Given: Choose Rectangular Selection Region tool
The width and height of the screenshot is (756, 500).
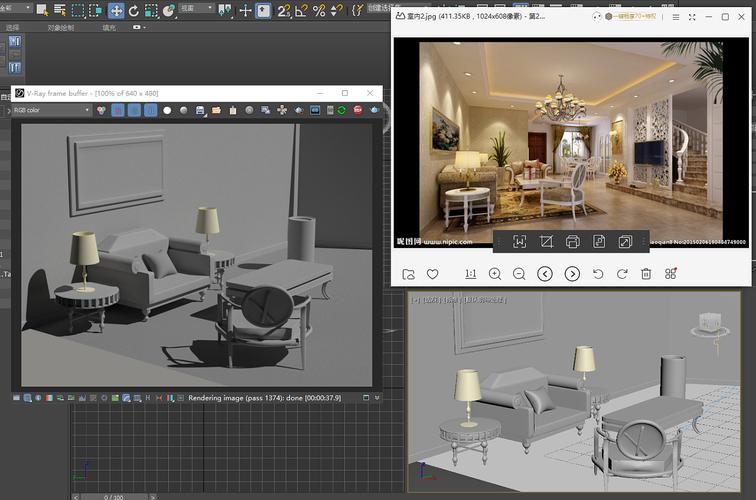Looking at the screenshot, I should (78, 10).
